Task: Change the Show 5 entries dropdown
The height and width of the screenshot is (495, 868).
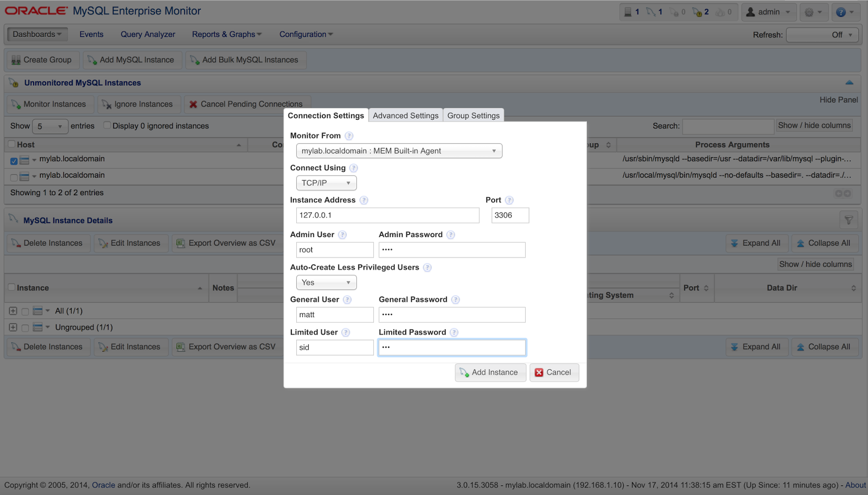Action: click(x=50, y=126)
